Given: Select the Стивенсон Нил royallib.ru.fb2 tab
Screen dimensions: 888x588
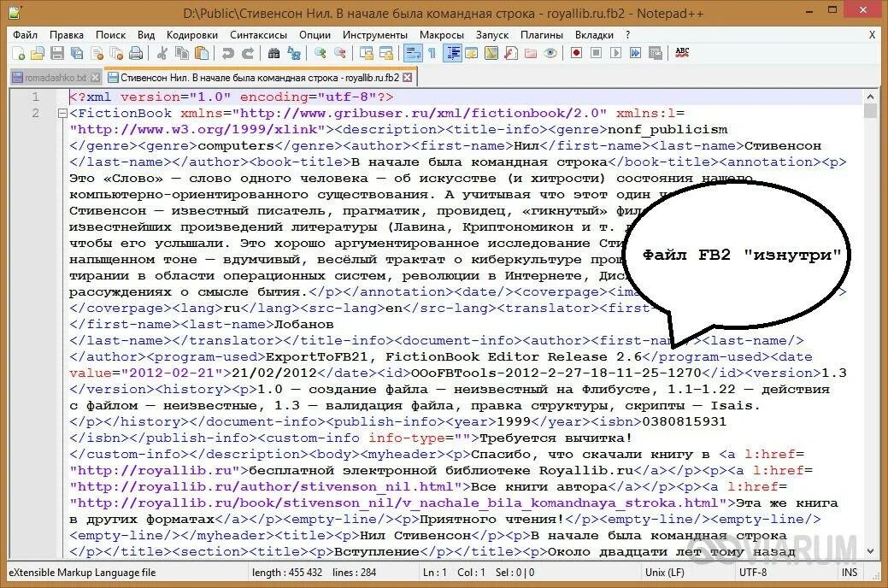Looking at the screenshot, I should (260, 78).
